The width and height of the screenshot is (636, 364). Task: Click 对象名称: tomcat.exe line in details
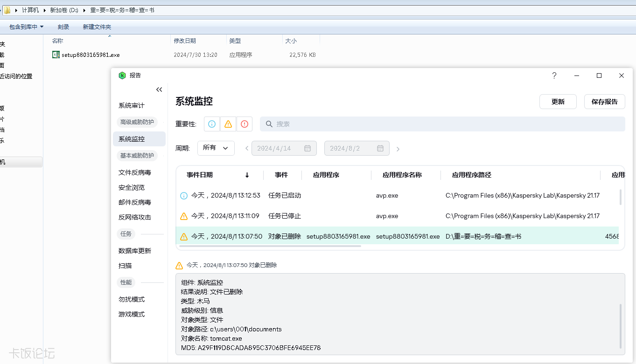tap(211, 338)
